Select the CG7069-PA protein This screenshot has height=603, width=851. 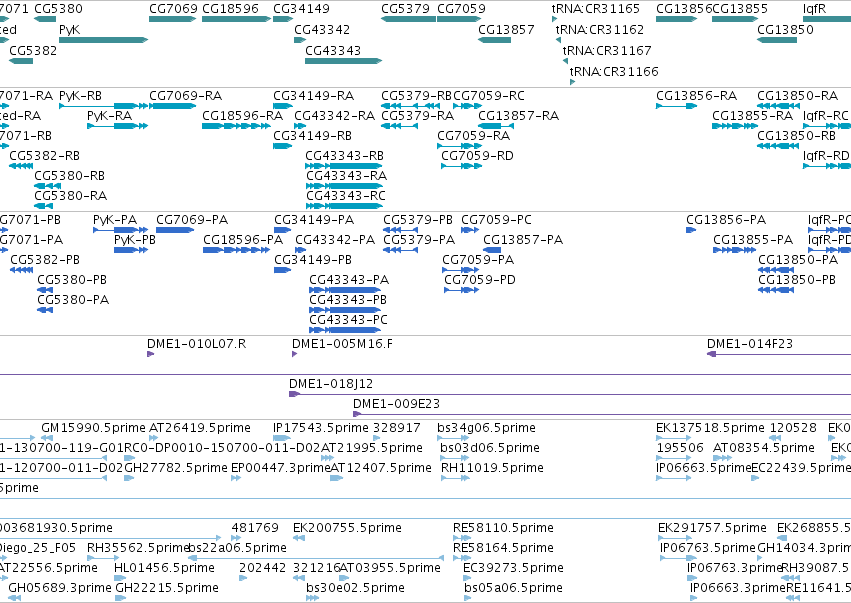point(175,230)
